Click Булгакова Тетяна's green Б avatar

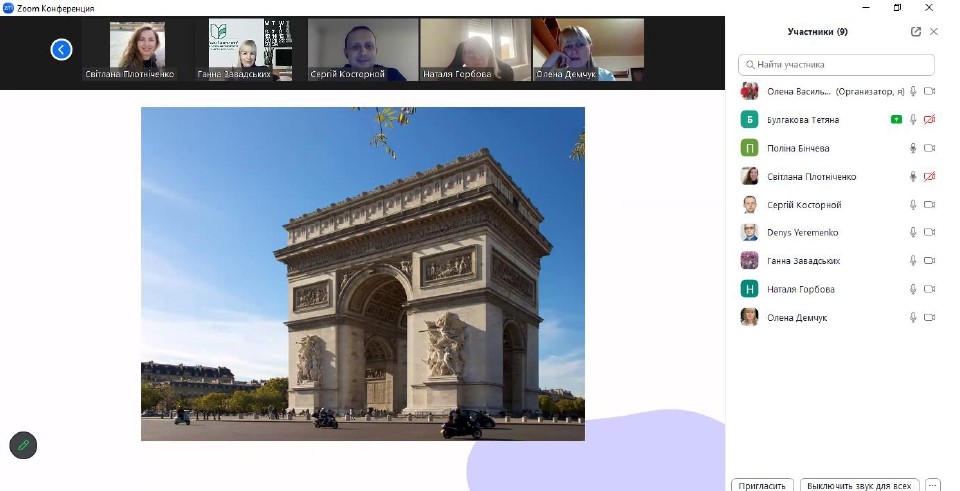point(749,119)
